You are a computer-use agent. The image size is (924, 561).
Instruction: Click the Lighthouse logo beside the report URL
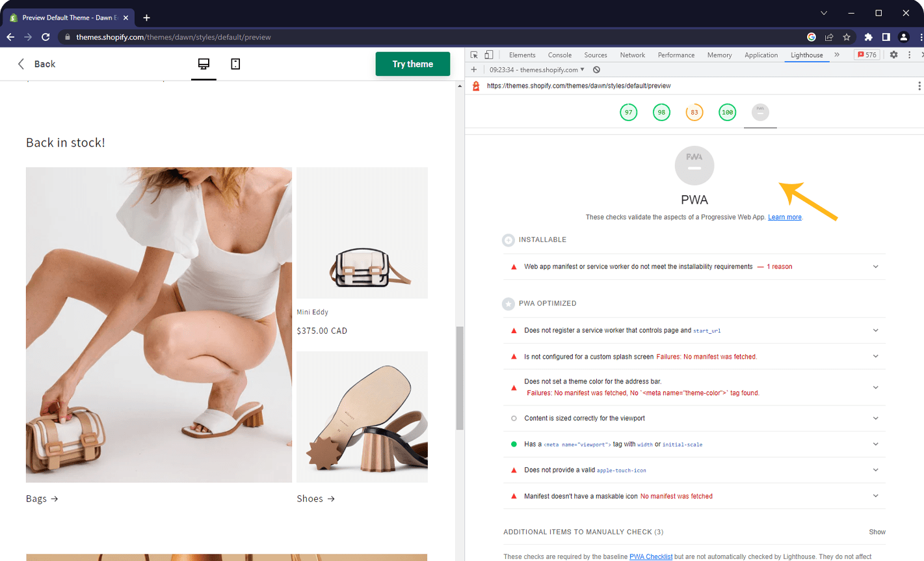pyautogui.click(x=476, y=86)
